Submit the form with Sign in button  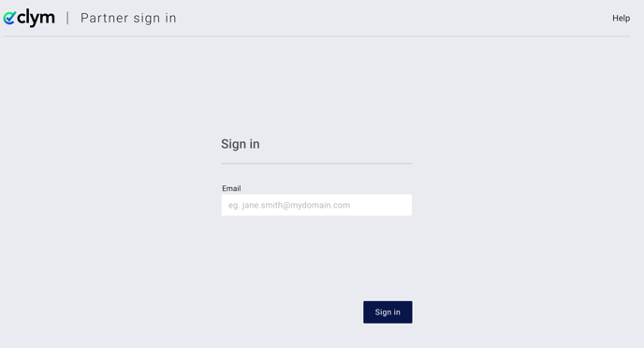(388, 312)
